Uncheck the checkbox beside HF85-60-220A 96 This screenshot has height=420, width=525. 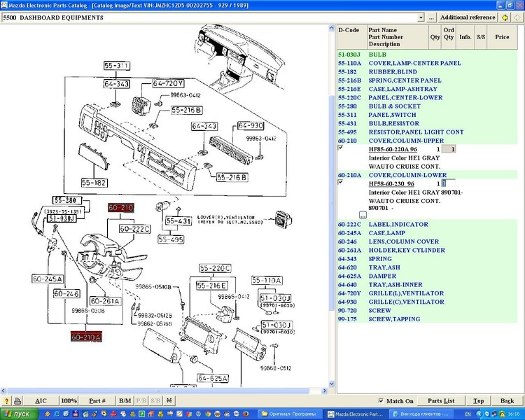tap(340, 148)
